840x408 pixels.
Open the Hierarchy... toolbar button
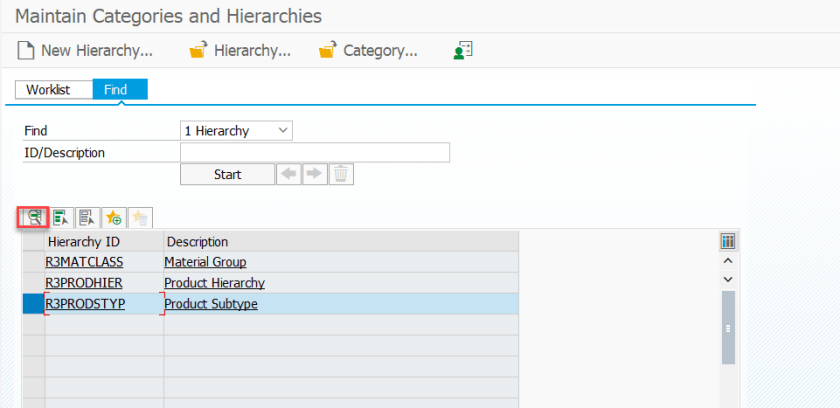240,50
